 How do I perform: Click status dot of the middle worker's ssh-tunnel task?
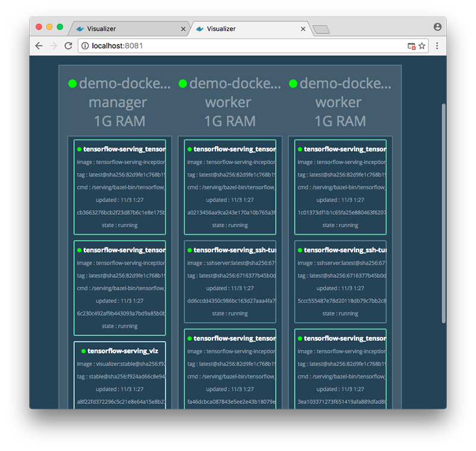coord(190,250)
